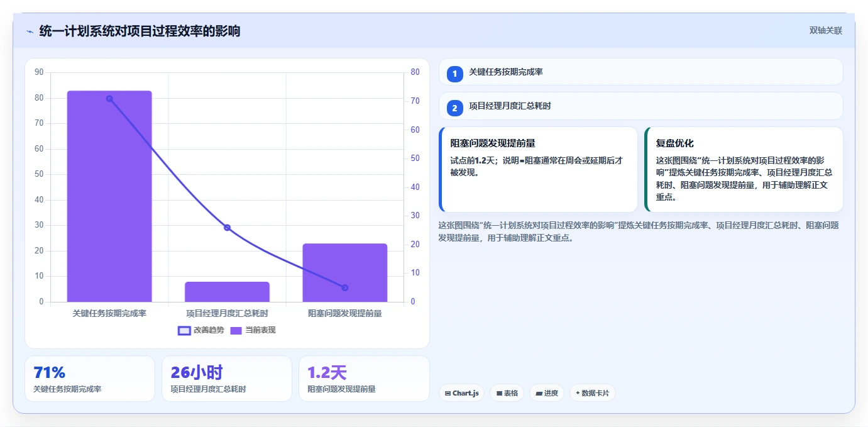Open the 项目经理月度汇总耗时 list row
The image size is (868, 427).
coord(640,106)
